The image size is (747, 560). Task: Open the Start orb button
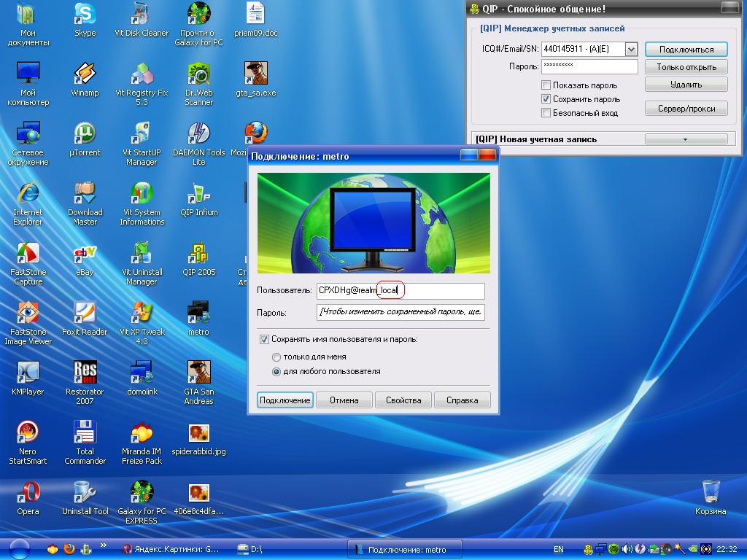tap(19, 549)
